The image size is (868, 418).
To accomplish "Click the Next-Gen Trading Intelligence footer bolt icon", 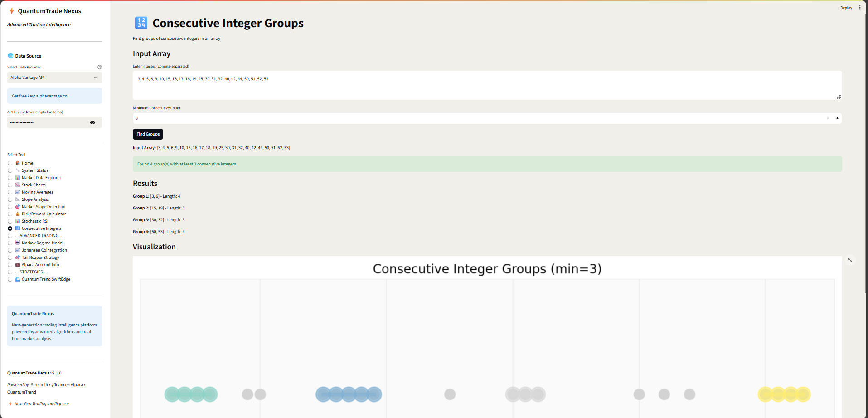I will 10,404.
